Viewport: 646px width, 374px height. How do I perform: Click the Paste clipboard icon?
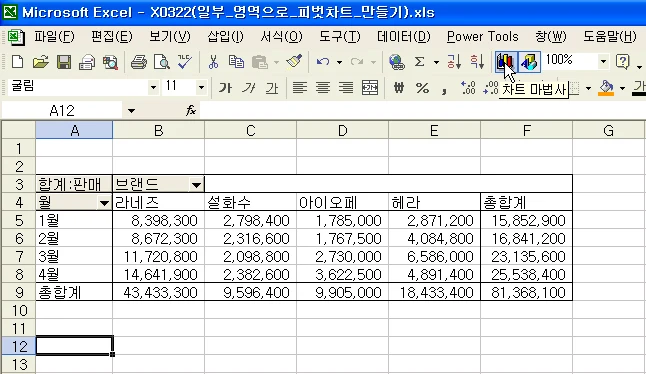click(x=260, y=62)
